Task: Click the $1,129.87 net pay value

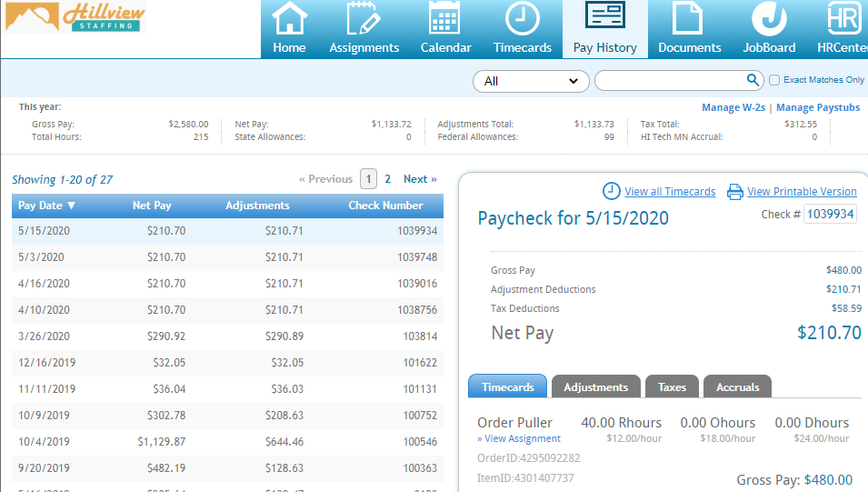Action: coord(162,442)
